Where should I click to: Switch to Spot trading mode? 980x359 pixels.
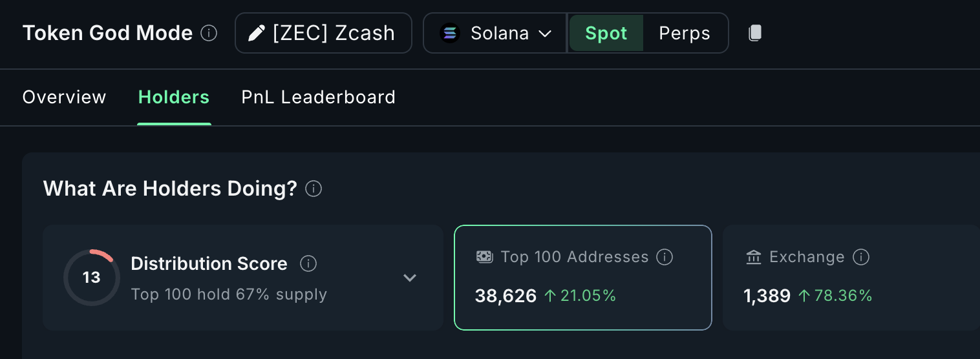tap(606, 33)
